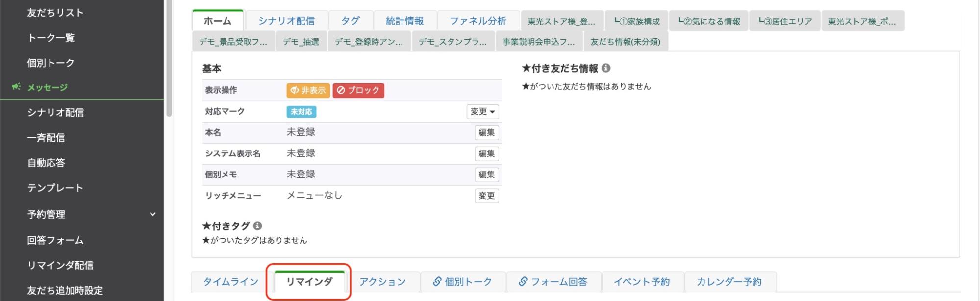Click the link icon on フォーム回答 tab
The image size is (980, 301).
pyautogui.click(x=523, y=282)
